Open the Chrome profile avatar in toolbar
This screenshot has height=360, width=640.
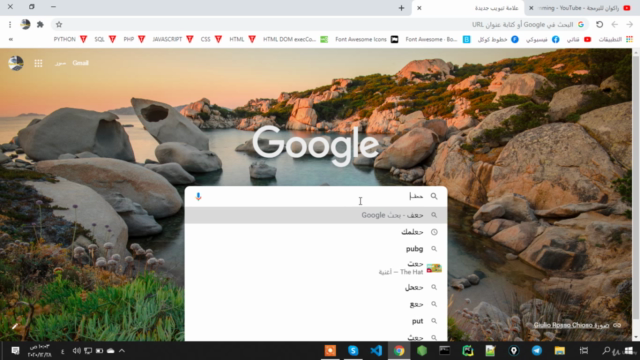(x=25, y=24)
